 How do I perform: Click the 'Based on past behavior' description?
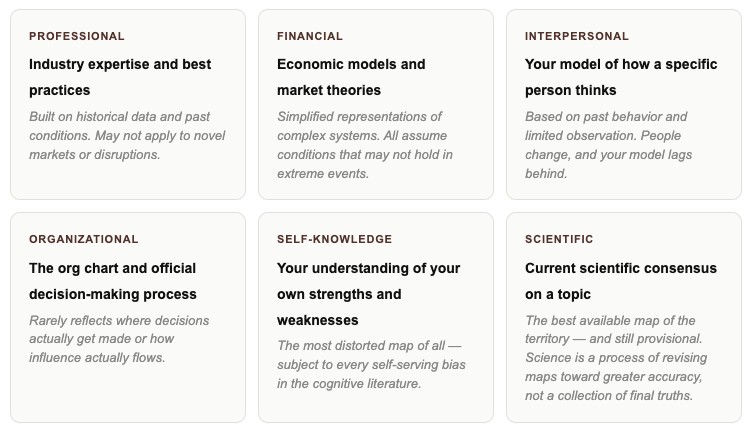[608, 145]
